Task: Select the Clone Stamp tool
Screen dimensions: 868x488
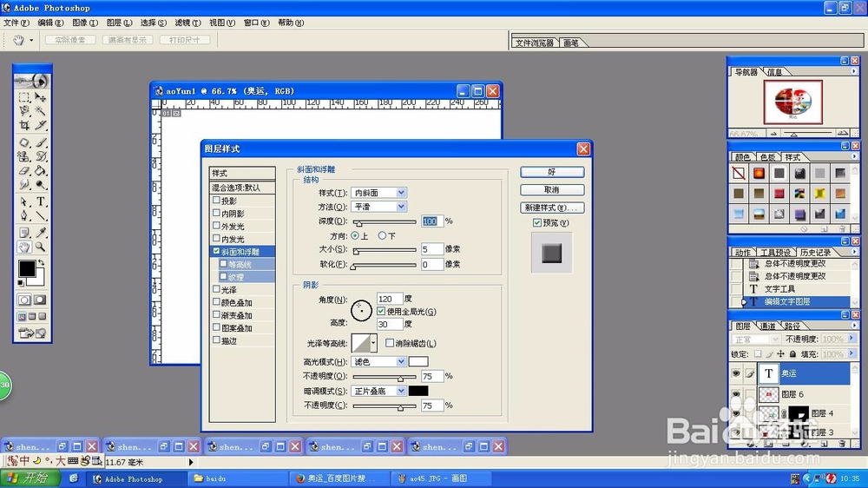Action: [24, 157]
